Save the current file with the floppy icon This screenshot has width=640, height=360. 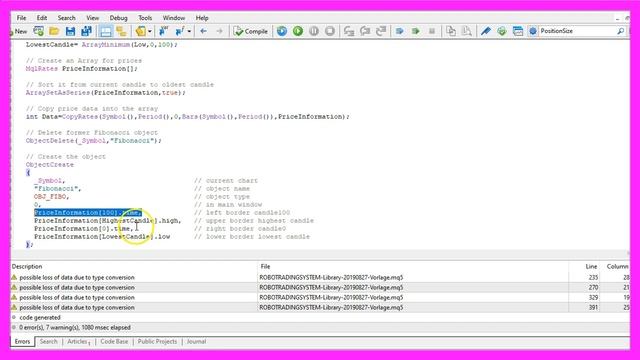click(x=70, y=31)
